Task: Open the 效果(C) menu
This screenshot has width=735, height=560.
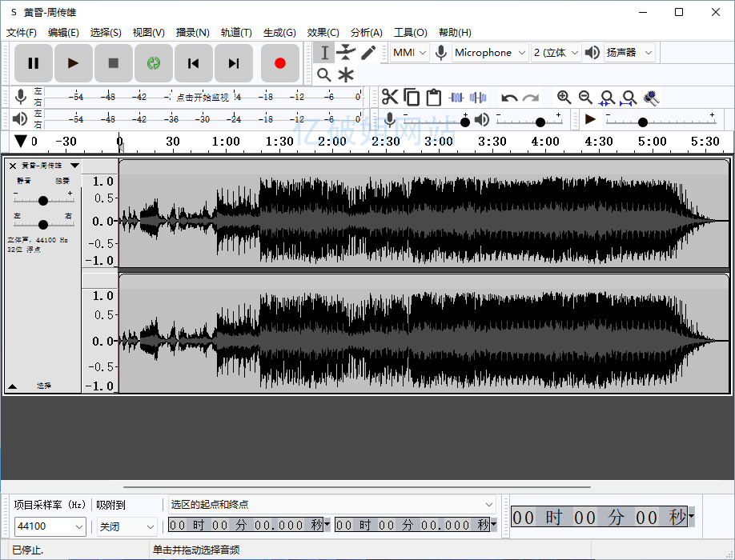Action: (x=323, y=33)
